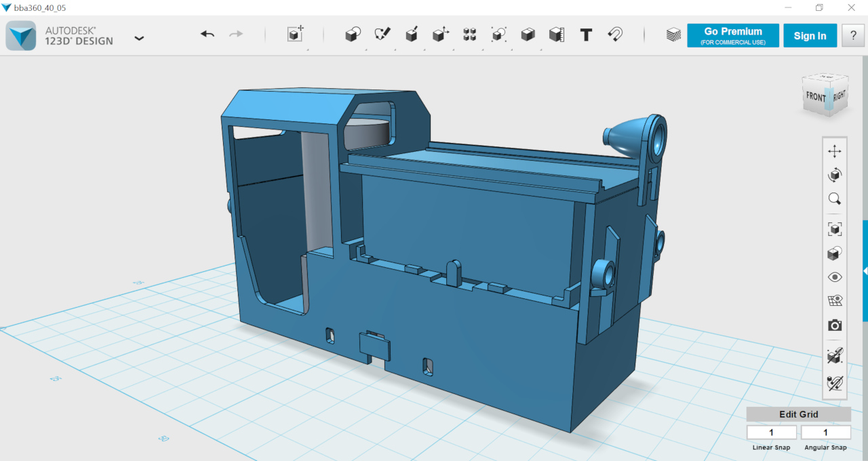The image size is (868, 461).
Task: Open the Grouping tool menu
Action: 499,35
